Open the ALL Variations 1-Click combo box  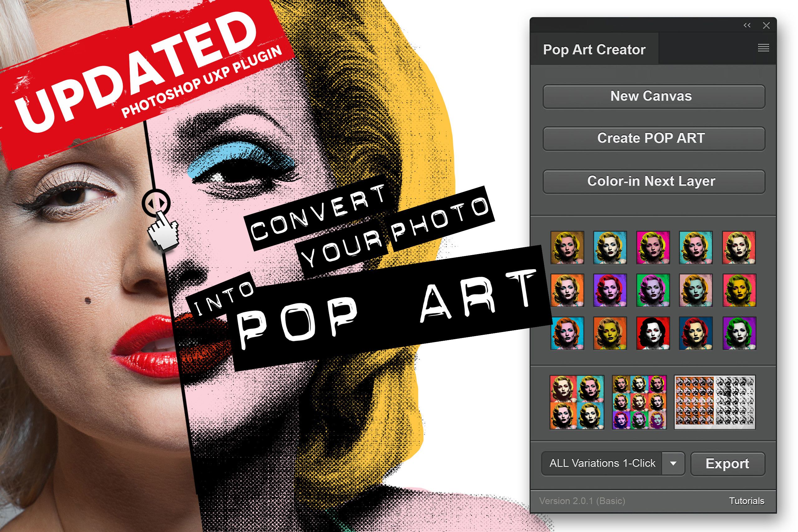[x=602, y=463]
